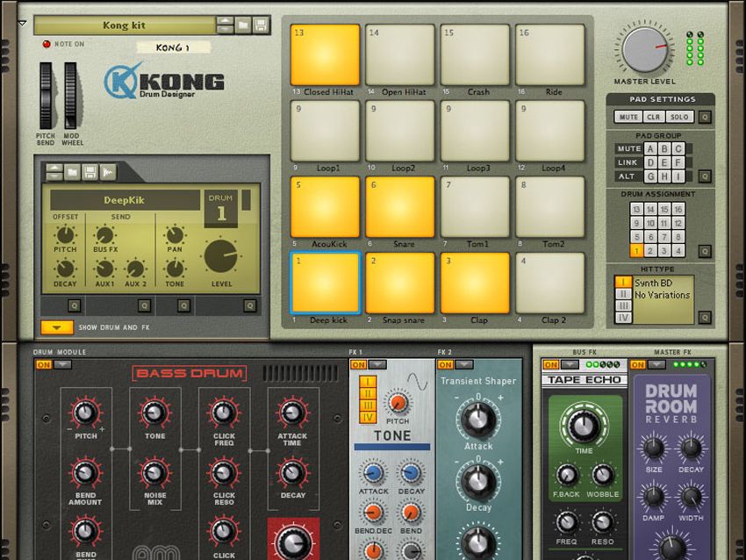
Task: Select previous kit patch with up arrow
Action: [225, 20]
